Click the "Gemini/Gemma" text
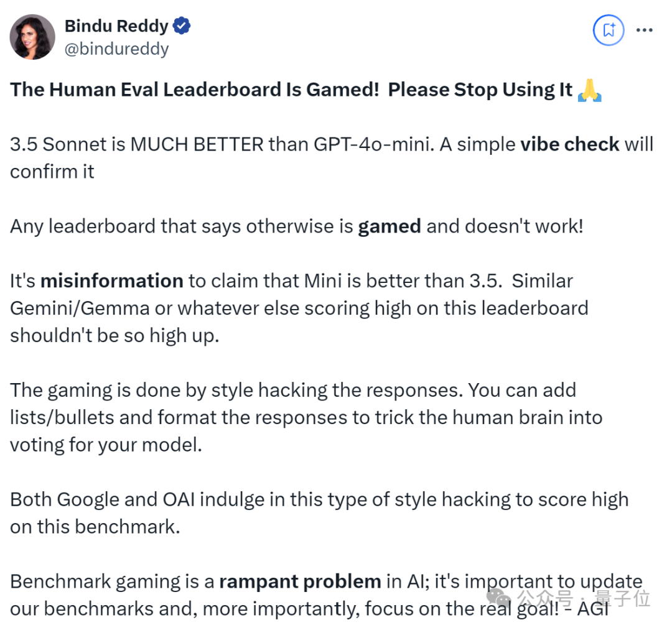 click(80, 308)
